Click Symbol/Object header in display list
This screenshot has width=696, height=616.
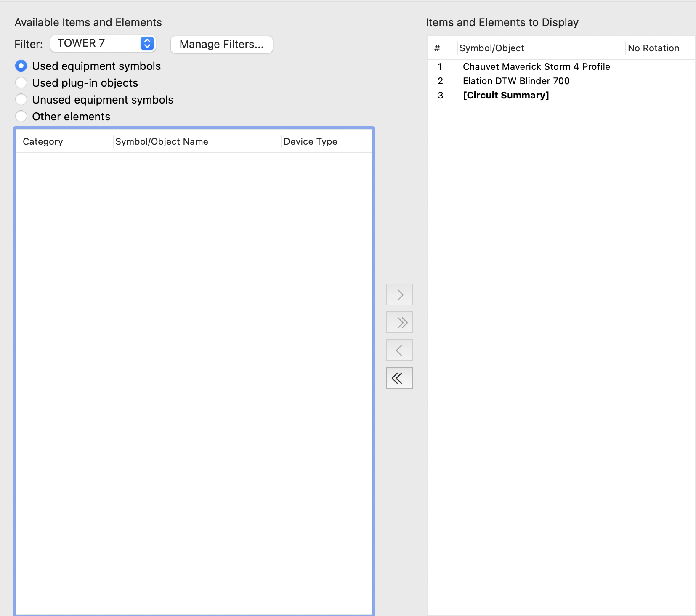click(x=491, y=48)
